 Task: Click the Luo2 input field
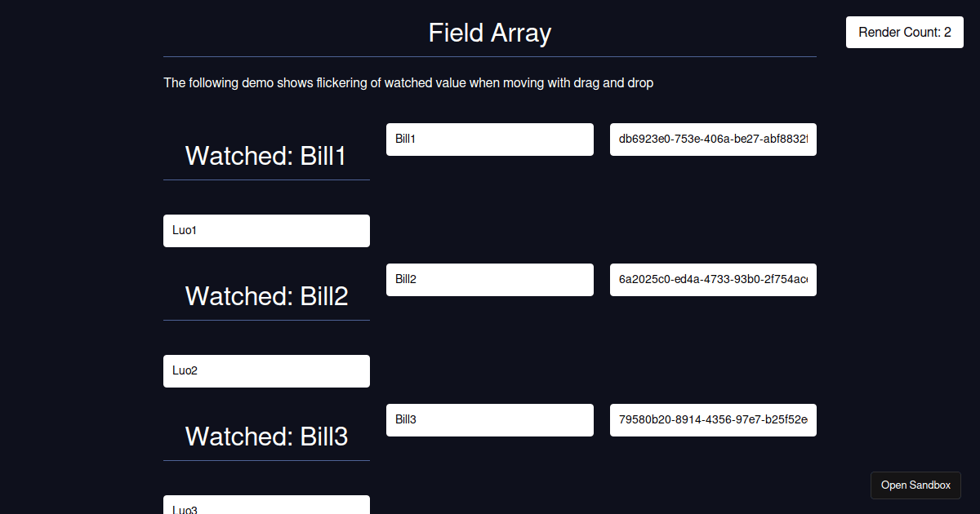266,371
